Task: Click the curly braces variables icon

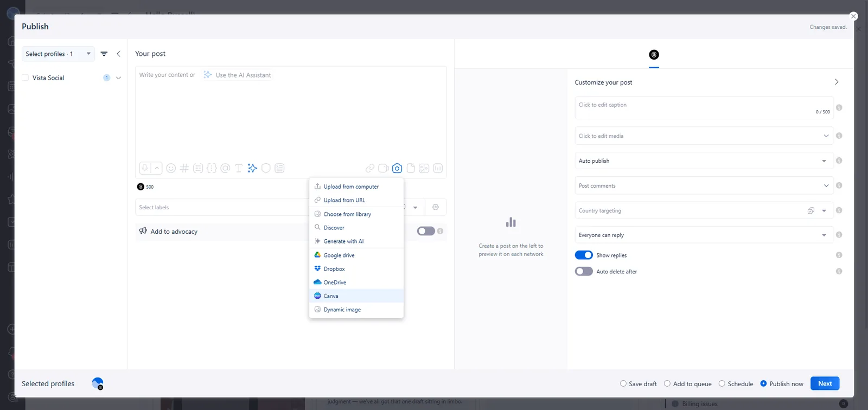Action: pos(212,168)
